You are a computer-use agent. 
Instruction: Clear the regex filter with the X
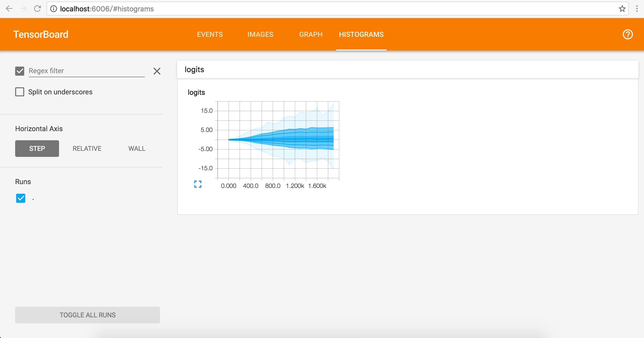click(157, 71)
